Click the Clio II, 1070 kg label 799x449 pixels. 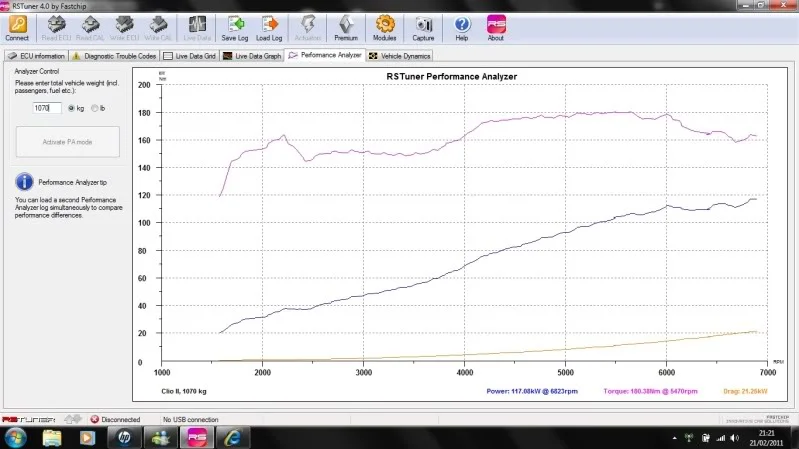[x=184, y=391]
